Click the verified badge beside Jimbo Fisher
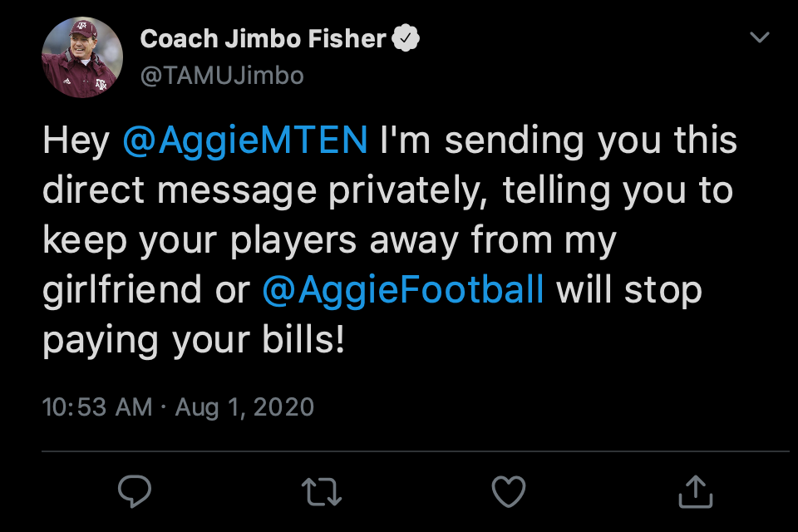Image resolution: width=798 pixels, height=532 pixels. tap(406, 38)
